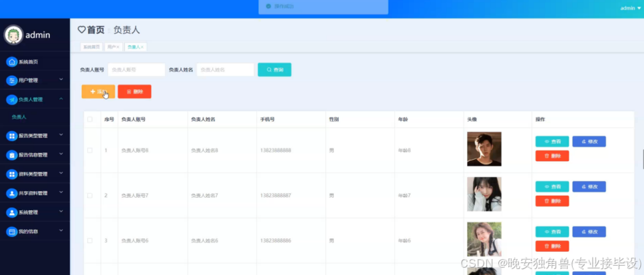644x275 pixels.
Task: Click the 报告类型管理 grid icon
Action: pos(12,136)
